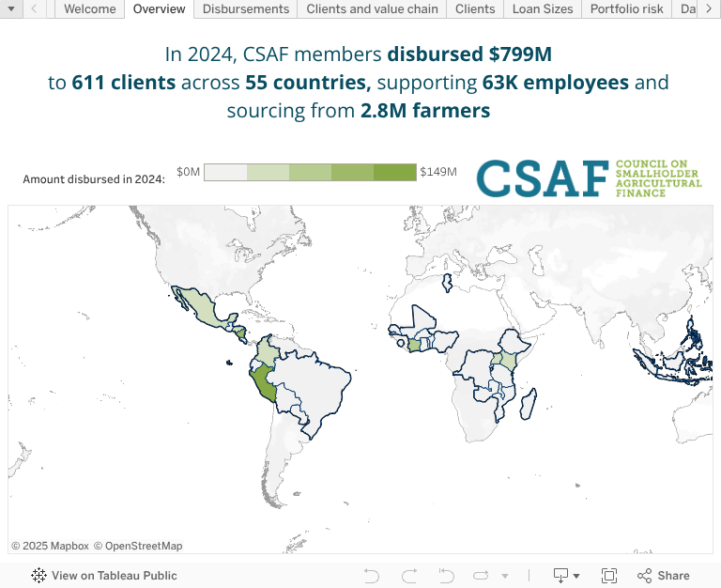Click 'Amount disbursed in 2024:' label
Viewport: 721px width, 588px height.
click(x=94, y=179)
